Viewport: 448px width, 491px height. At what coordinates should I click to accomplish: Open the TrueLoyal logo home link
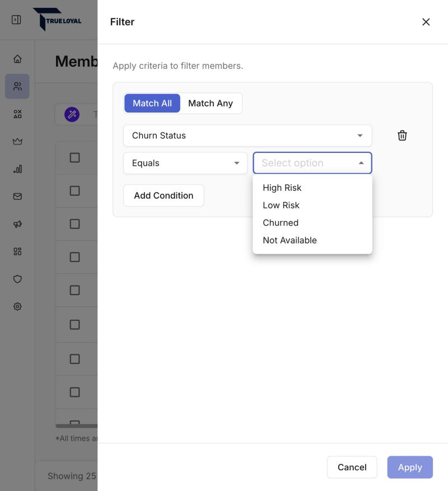pos(57,20)
